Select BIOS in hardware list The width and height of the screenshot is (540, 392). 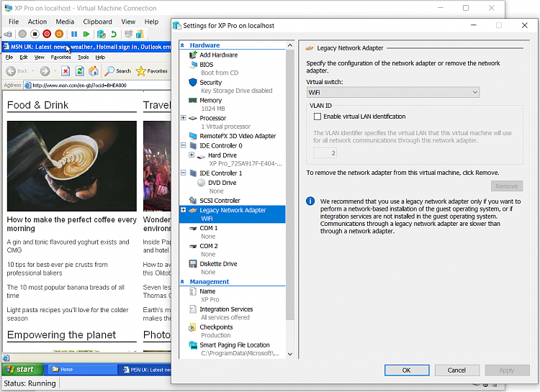click(x=207, y=64)
